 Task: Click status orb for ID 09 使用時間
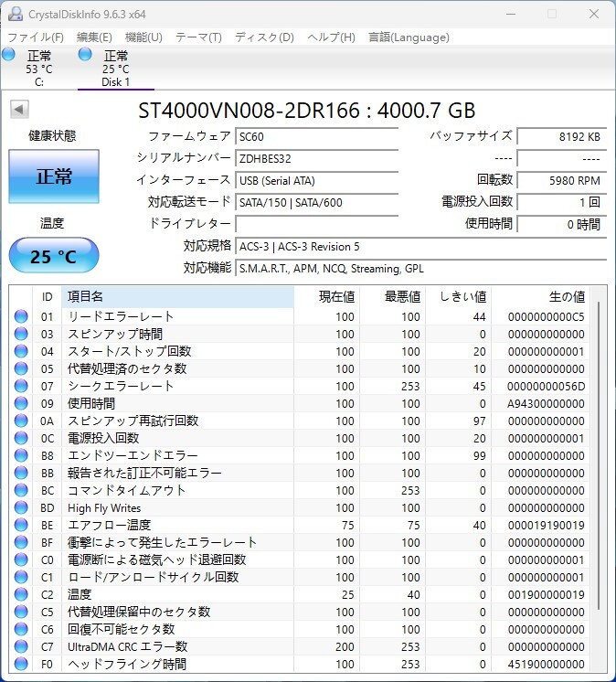click(21, 404)
